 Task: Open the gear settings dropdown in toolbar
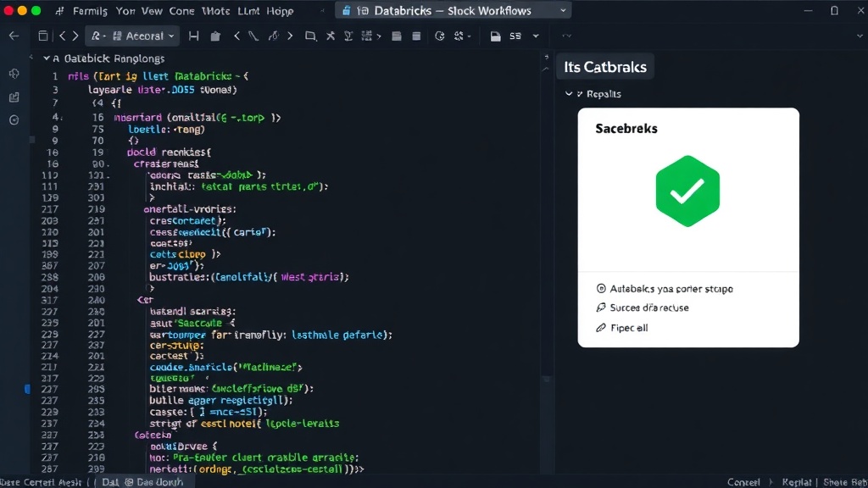click(462, 36)
